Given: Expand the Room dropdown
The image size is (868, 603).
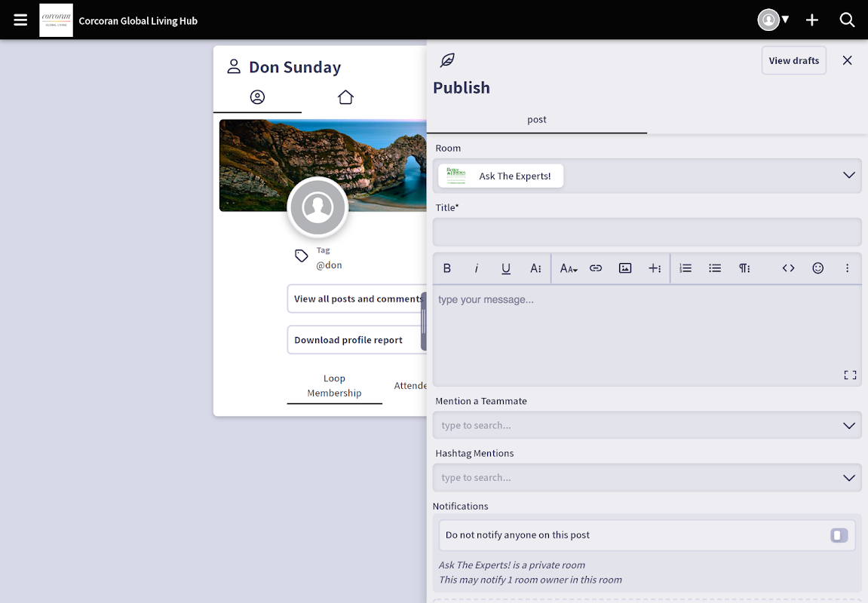Looking at the screenshot, I should [x=848, y=176].
